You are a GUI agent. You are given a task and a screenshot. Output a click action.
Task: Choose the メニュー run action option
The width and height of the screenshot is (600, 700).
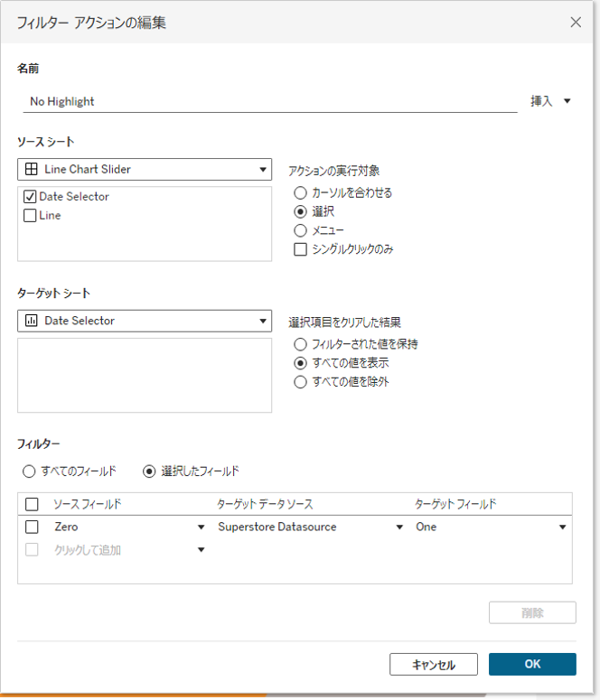point(301,230)
